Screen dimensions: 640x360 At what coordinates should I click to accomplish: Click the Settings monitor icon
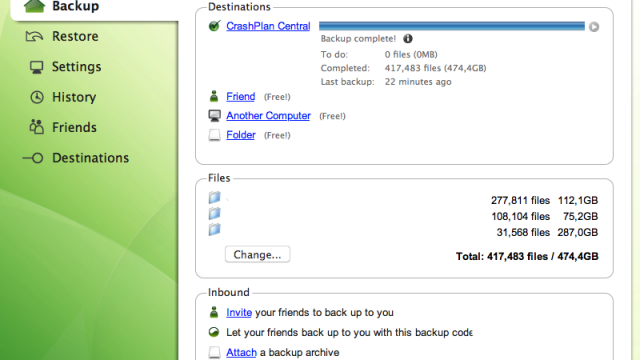[36, 67]
